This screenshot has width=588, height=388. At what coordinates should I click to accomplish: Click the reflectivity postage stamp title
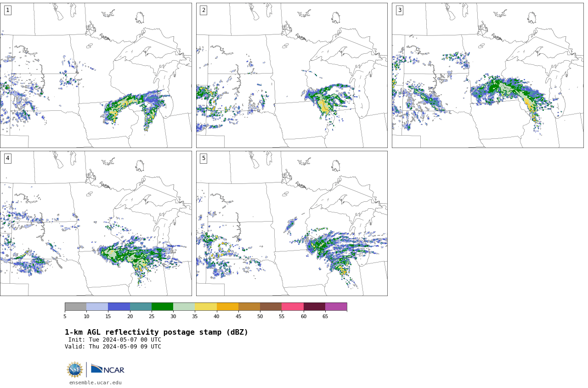[156, 332]
